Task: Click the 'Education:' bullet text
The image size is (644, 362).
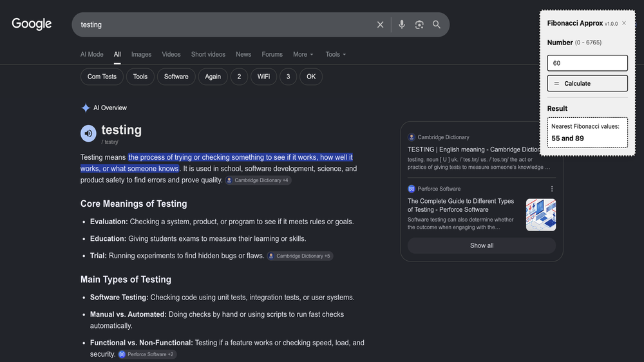Action: pyautogui.click(x=198, y=239)
